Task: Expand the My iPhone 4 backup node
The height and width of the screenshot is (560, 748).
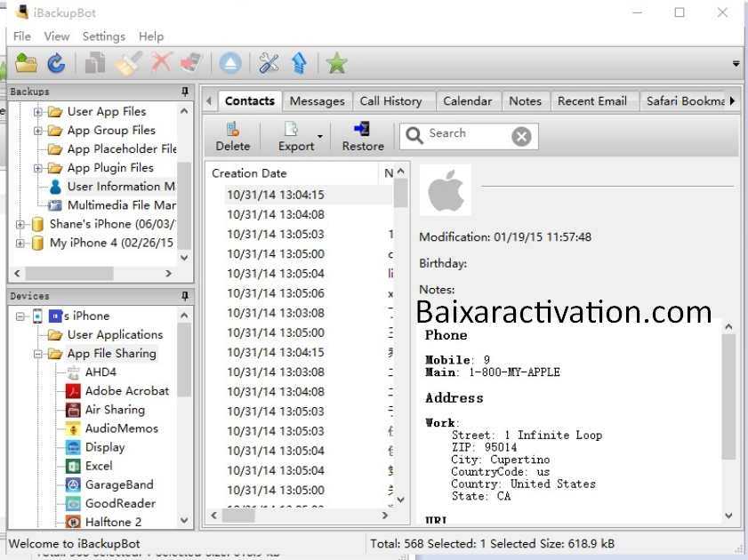Action: pyautogui.click(x=20, y=243)
